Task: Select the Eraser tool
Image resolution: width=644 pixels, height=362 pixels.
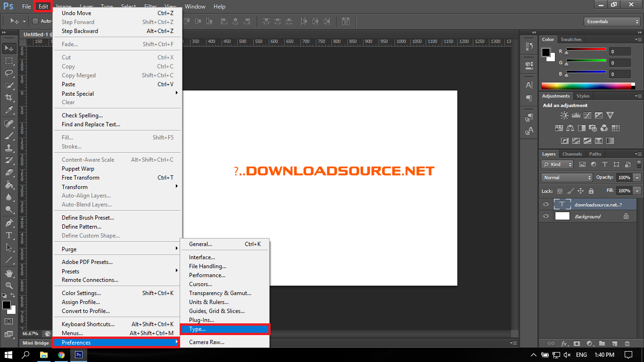Action: pos(9,173)
